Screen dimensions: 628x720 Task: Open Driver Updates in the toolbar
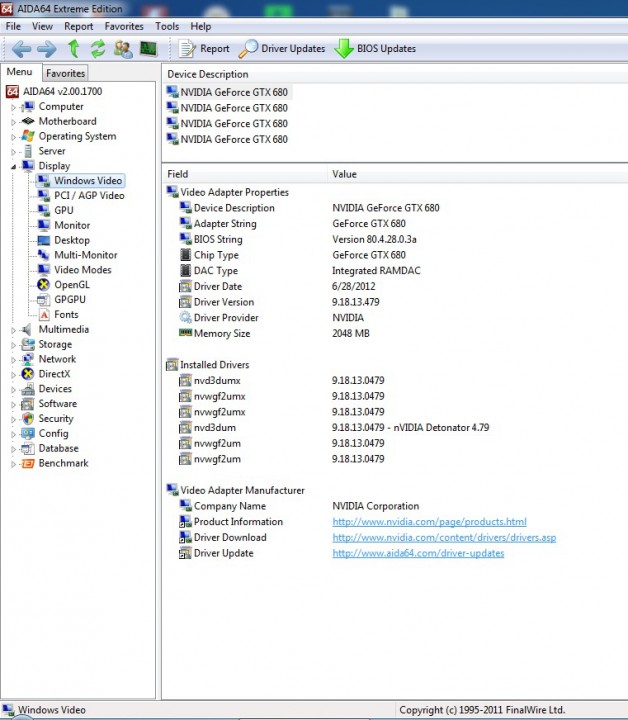(x=282, y=49)
